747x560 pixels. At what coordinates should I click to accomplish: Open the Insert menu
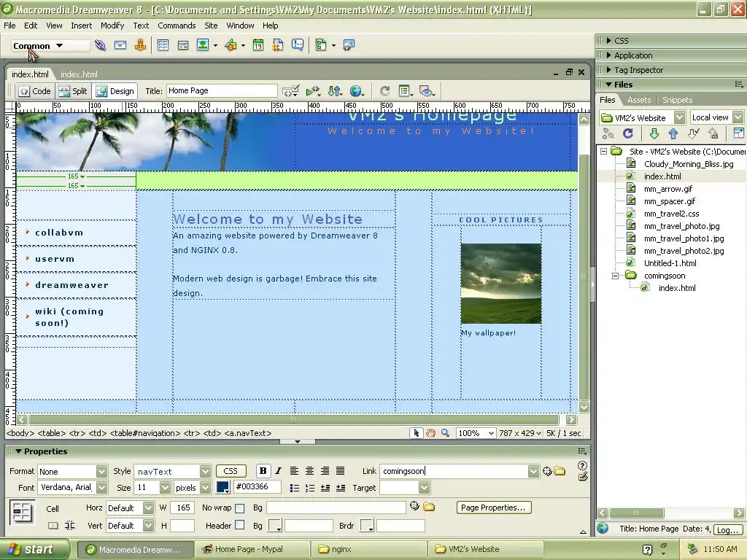tap(82, 26)
